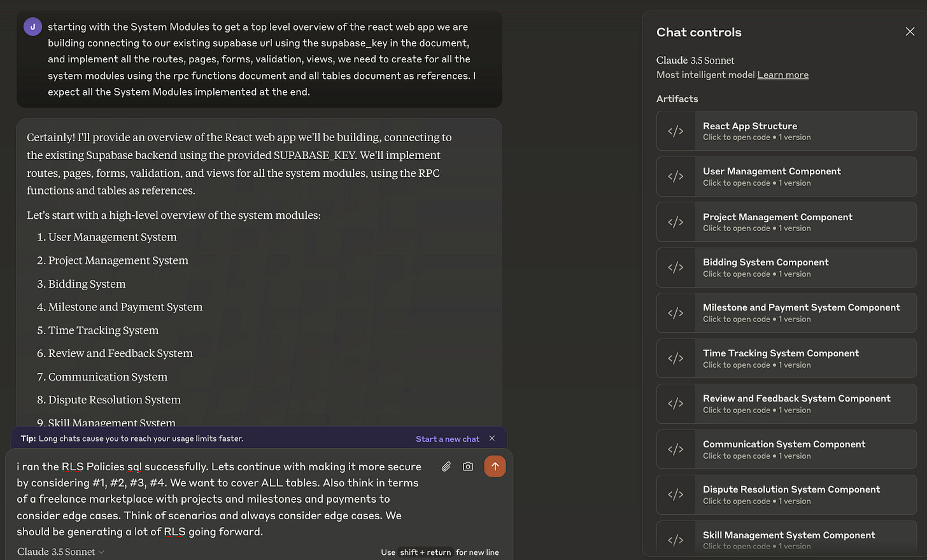This screenshot has height=560, width=927.
Task: Click the code icon for Communication System Component
Action: (x=676, y=449)
